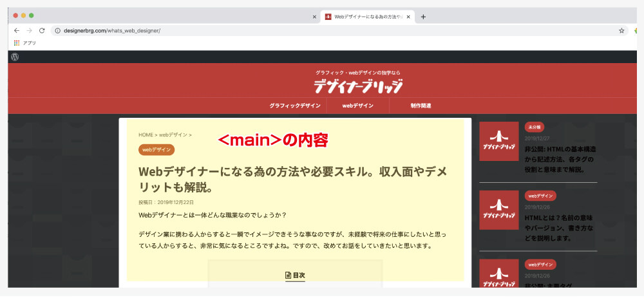644x300 pixels.
Task: Open the WordPress admin logo menu
Action: pos(15,57)
